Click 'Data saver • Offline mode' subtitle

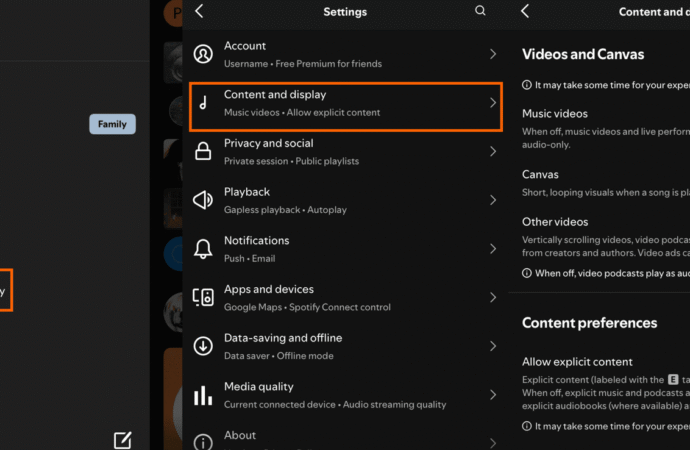point(279,356)
